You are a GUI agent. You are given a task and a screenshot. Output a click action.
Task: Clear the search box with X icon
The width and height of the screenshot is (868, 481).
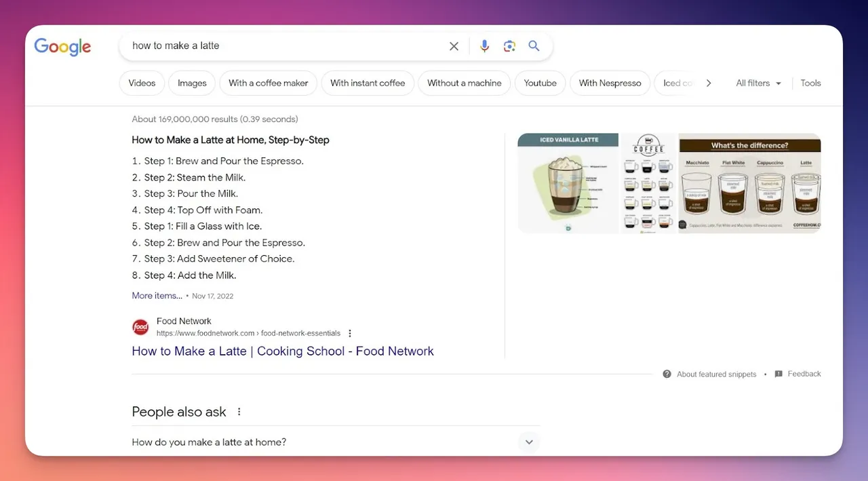tap(454, 46)
